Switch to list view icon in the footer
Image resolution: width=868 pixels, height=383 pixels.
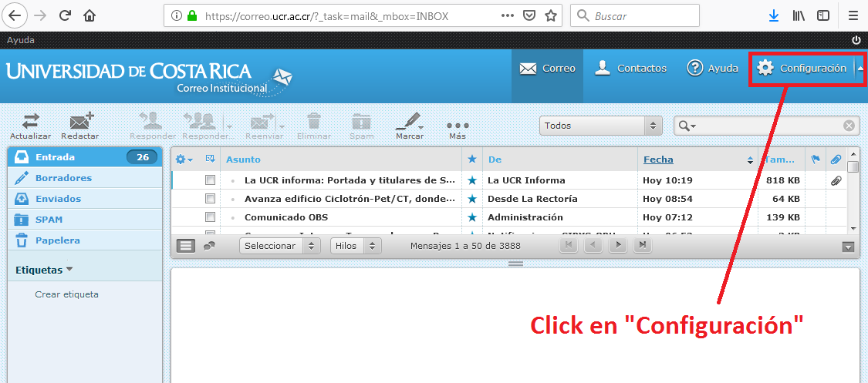click(186, 246)
